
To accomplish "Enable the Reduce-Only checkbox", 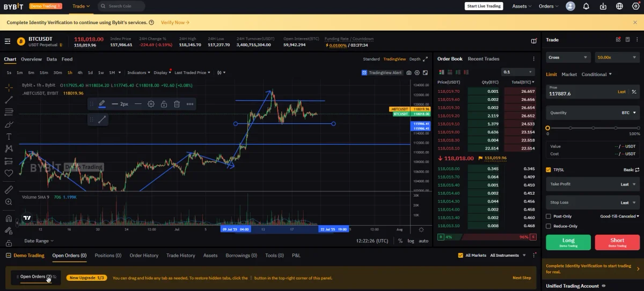I will (548, 226).
